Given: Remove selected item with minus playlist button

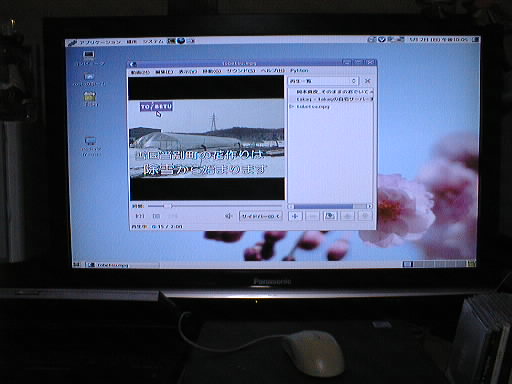Looking at the screenshot, I should (312, 216).
